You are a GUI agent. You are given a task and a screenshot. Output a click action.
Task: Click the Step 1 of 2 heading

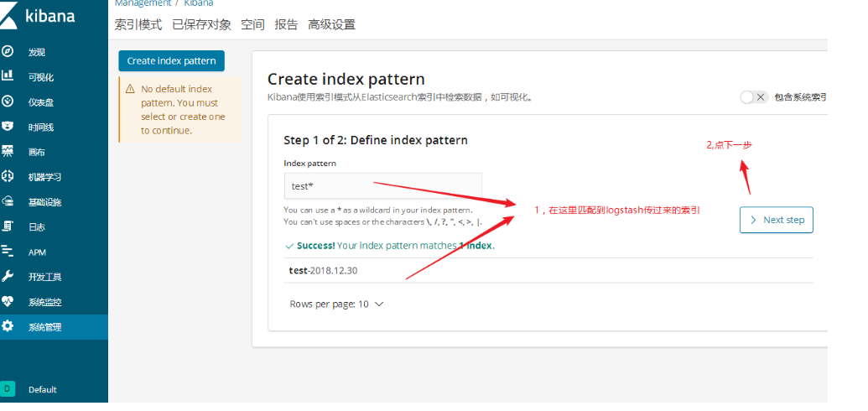376,140
